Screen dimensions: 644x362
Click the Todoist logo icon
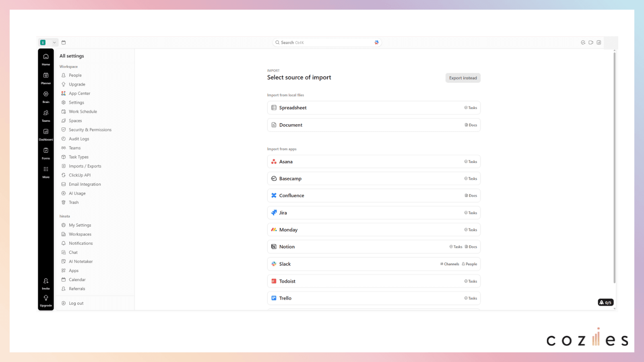[274, 281]
